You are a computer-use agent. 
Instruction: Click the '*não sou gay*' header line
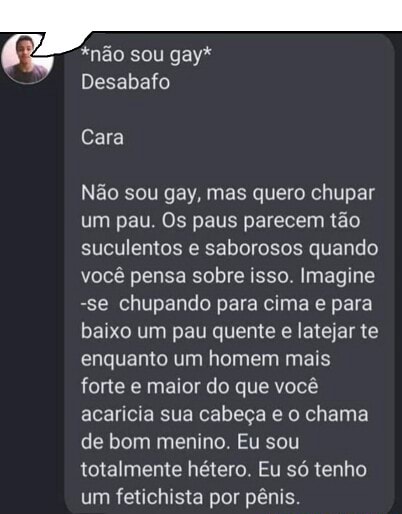[x=146, y=54]
